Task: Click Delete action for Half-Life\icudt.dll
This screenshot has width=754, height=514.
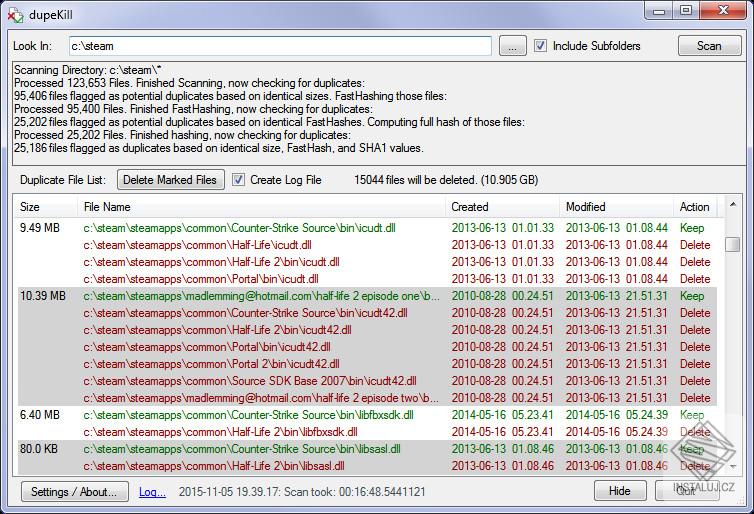Action: point(695,245)
